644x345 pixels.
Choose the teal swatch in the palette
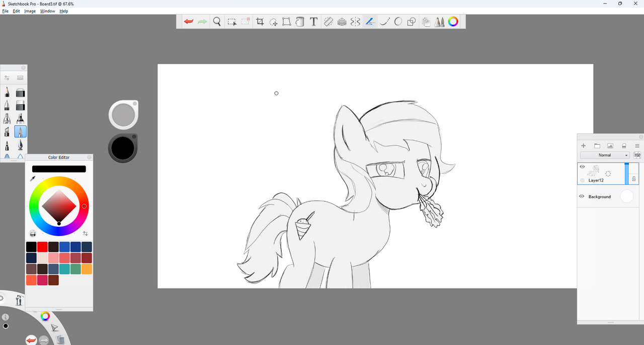64,269
